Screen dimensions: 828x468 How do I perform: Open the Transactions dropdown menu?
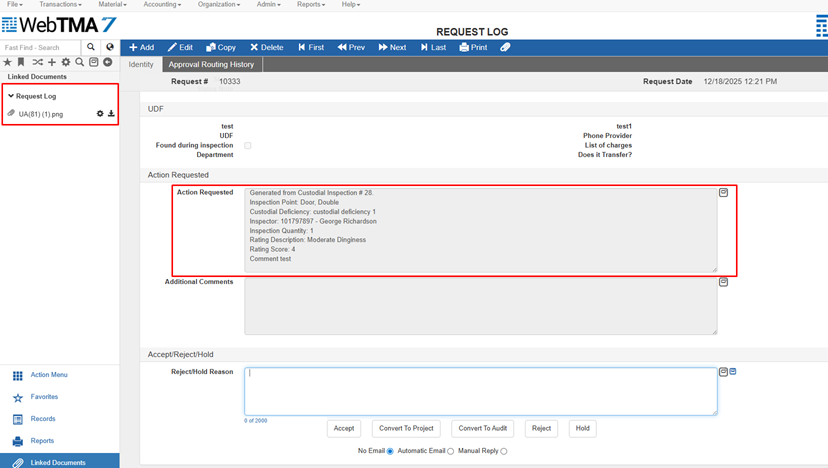click(60, 5)
